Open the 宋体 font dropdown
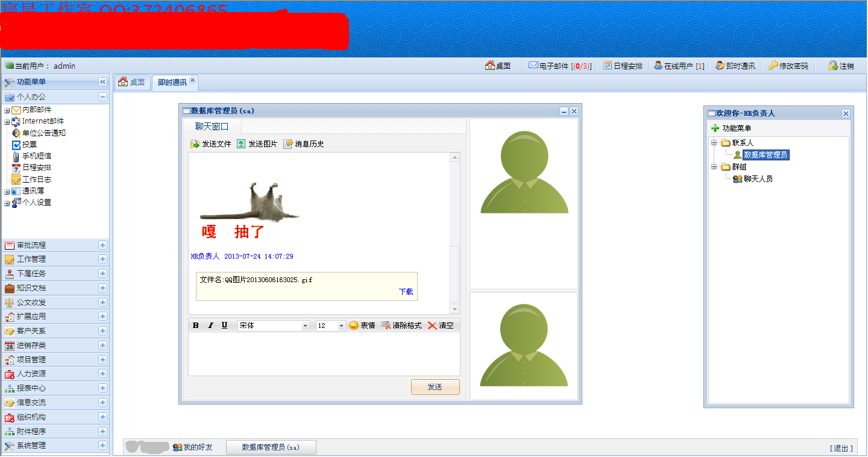Screen dimensions: 868x457 click(273, 326)
